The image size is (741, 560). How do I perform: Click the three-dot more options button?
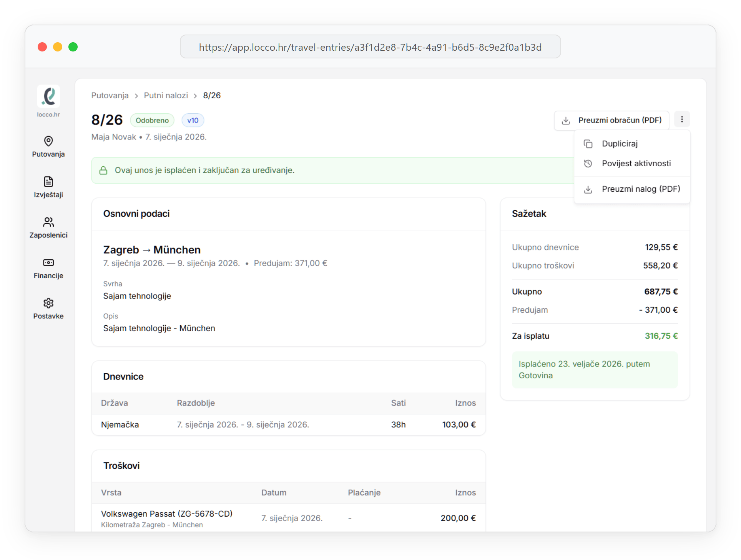coord(682,119)
